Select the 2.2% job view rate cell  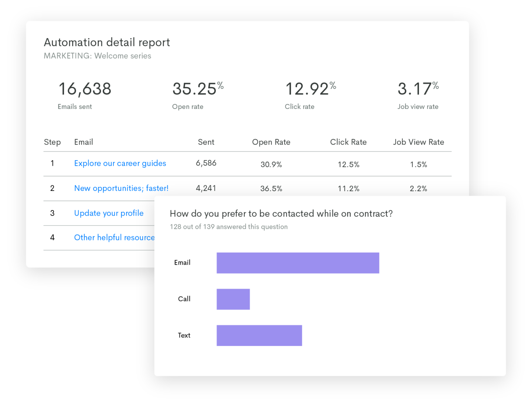click(419, 189)
